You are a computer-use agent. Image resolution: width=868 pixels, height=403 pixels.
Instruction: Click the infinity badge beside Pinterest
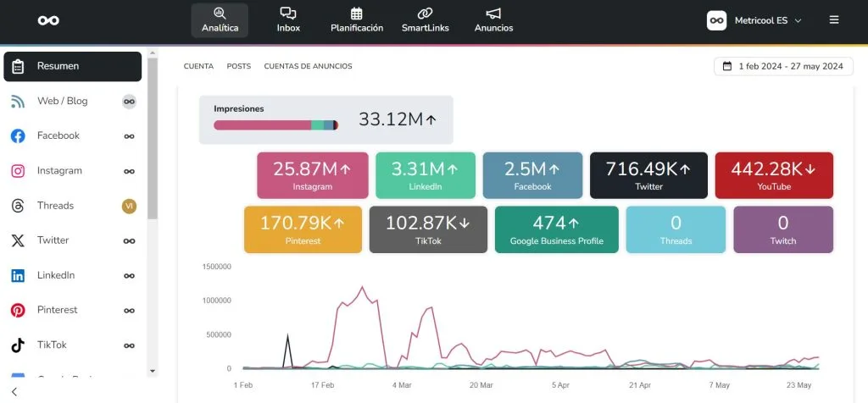129,311
